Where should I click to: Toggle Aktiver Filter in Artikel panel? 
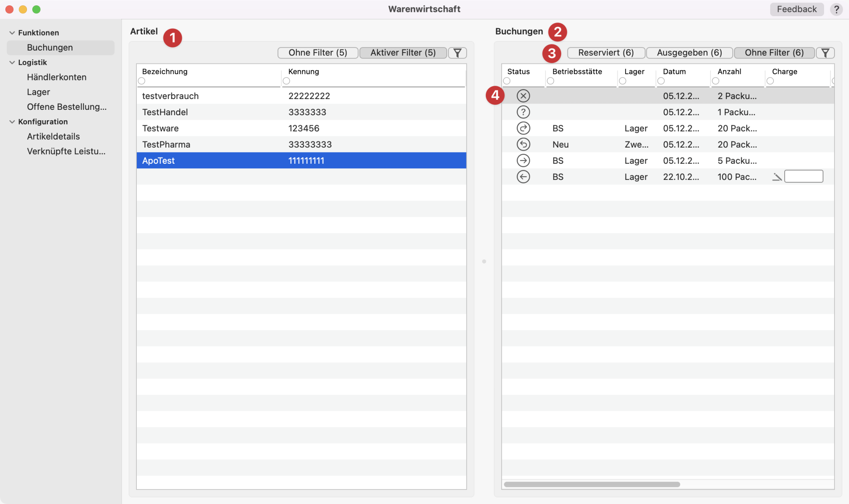403,52
